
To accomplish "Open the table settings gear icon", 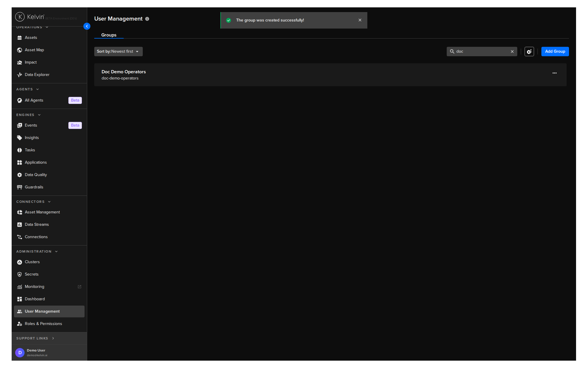I will [x=529, y=52].
